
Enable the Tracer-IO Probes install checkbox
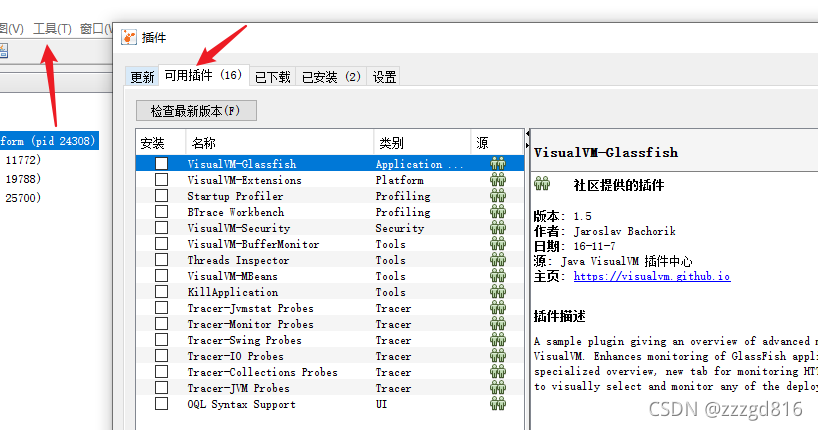(x=162, y=355)
